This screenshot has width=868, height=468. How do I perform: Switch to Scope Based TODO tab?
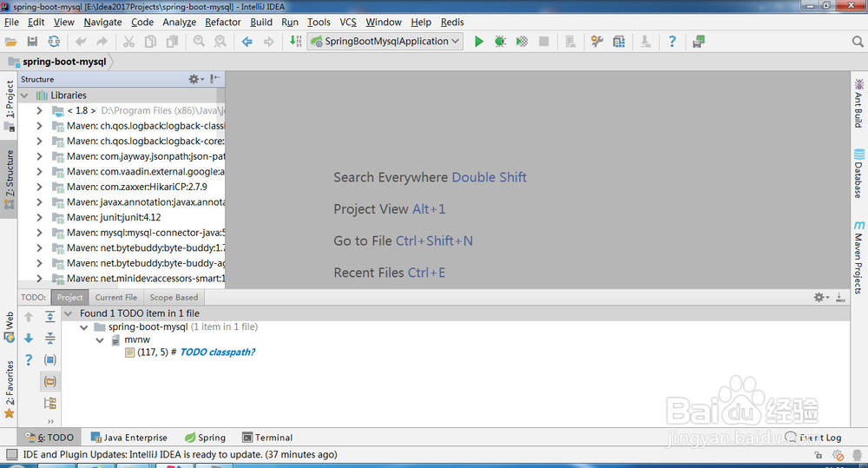click(174, 298)
